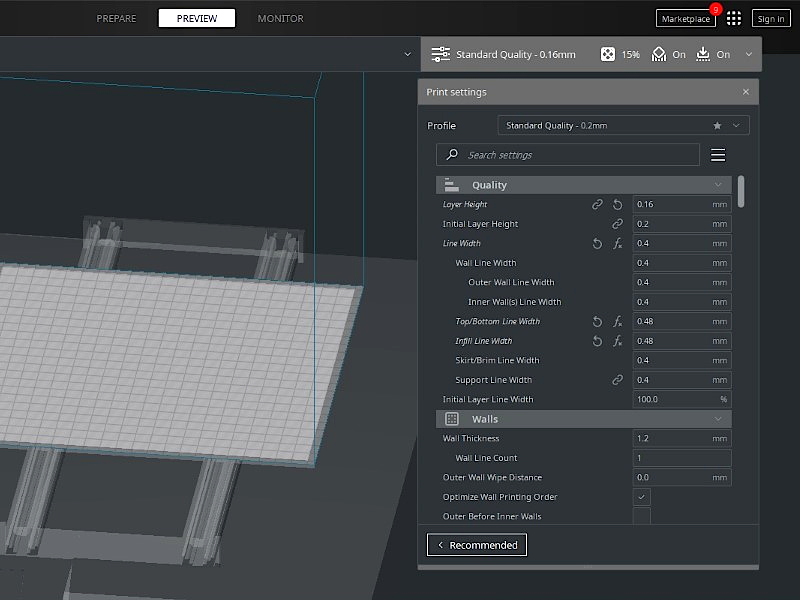Open the Profile dropdown
Screen dimensions: 800x600
[x=623, y=126]
